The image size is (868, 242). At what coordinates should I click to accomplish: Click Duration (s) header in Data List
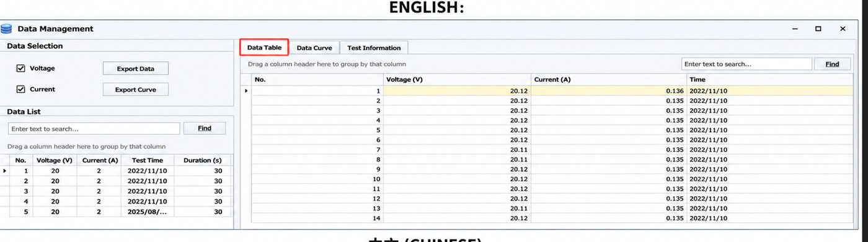(x=203, y=160)
